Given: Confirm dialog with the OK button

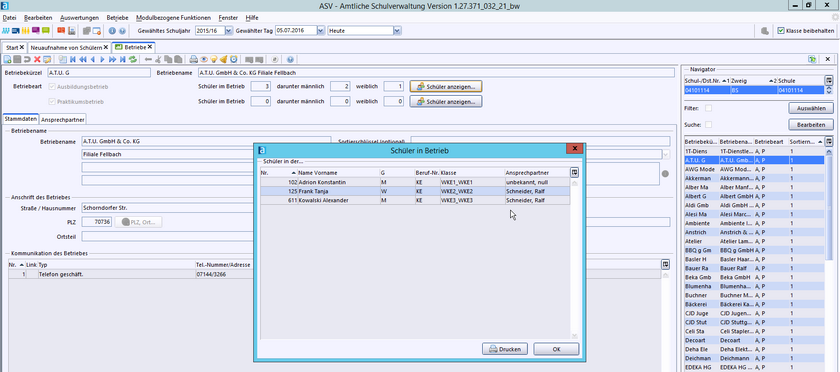Looking at the screenshot, I should [556, 349].
